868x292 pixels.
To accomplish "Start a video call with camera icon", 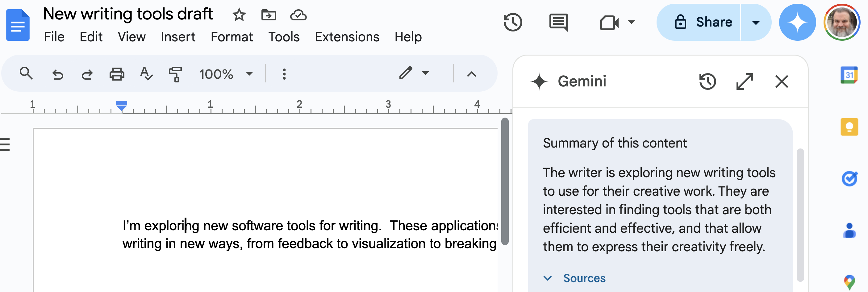I will click(x=609, y=23).
